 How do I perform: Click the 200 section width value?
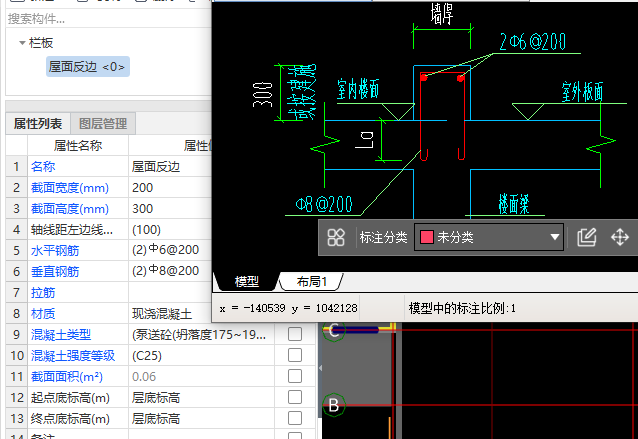(x=170, y=188)
